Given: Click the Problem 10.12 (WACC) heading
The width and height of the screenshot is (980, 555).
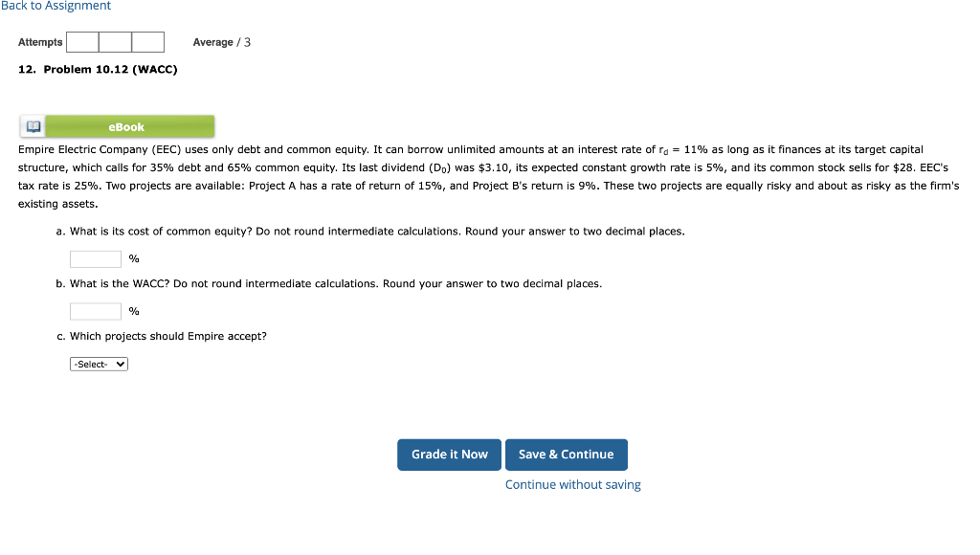Looking at the screenshot, I should pyautogui.click(x=98, y=68).
